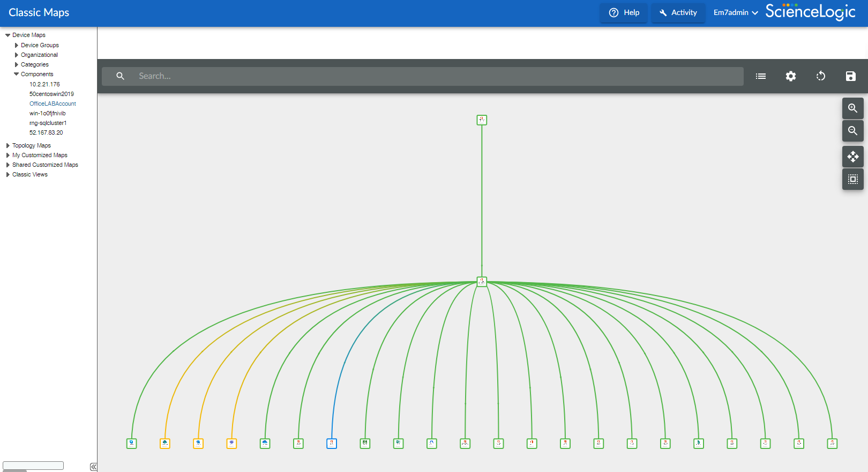Screen dimensions: 868x472
Task: Select the central hub node
Action: [x=482, y=282]
